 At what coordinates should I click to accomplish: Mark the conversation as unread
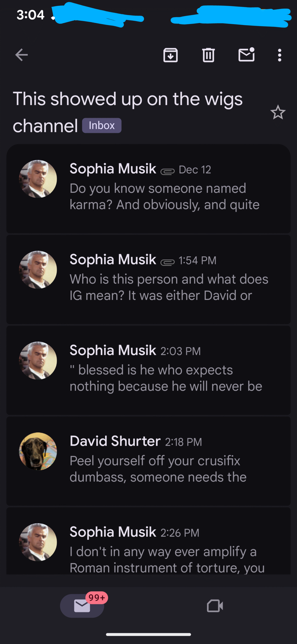click(x=246, y=55)
